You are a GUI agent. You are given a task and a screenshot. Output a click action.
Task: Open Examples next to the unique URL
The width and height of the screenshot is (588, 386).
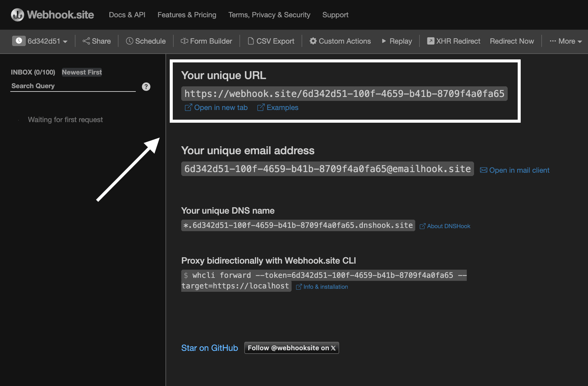click(282, 108)
